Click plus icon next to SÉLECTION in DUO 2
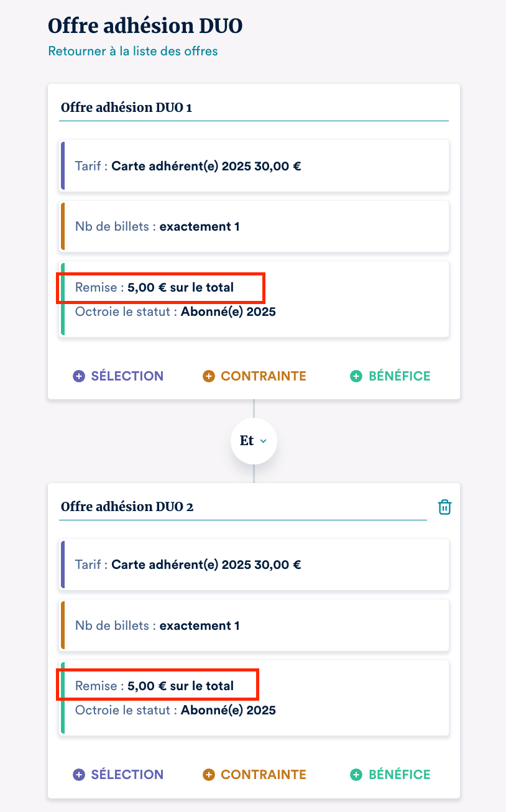Image resolution: width=506 pixels, height=812 pixels. 78,775
